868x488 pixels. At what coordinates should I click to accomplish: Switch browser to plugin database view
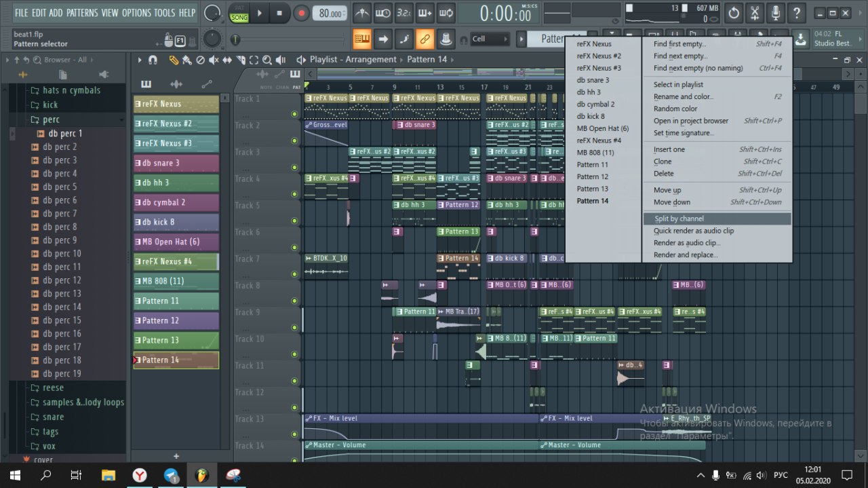point(103,74)
